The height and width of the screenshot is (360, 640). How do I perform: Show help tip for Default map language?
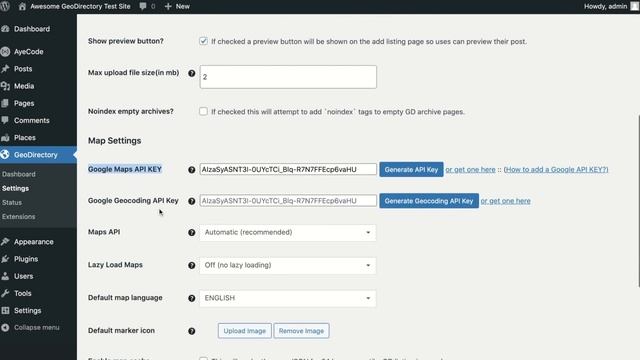point(191,298)
